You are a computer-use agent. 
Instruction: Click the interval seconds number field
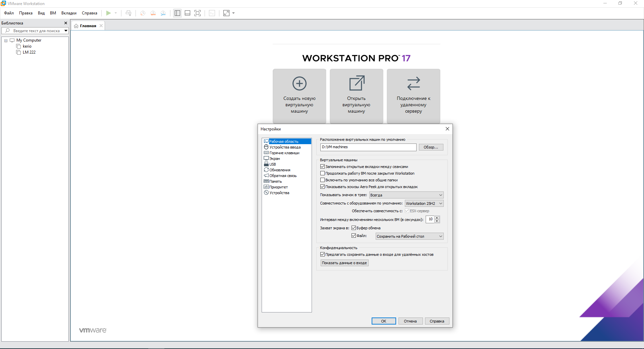(x=430, y=219)
